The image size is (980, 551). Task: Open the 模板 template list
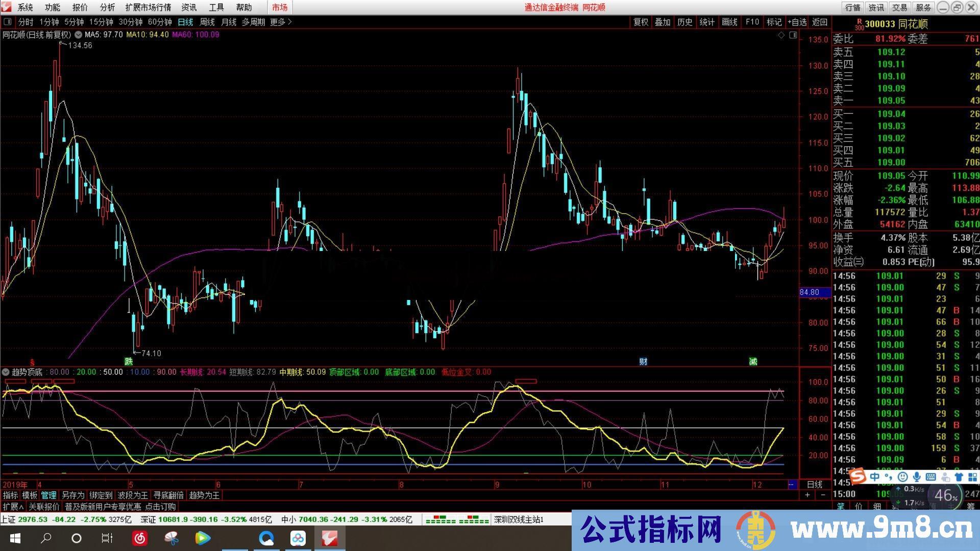pyautogui.click(x=30, y=495)
